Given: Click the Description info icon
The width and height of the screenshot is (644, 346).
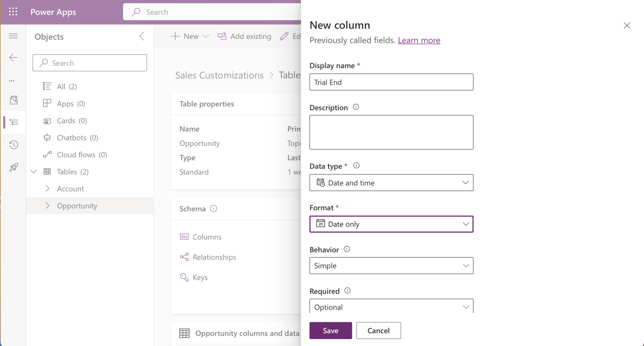Looking at the screenshot, I should (356, 107).
